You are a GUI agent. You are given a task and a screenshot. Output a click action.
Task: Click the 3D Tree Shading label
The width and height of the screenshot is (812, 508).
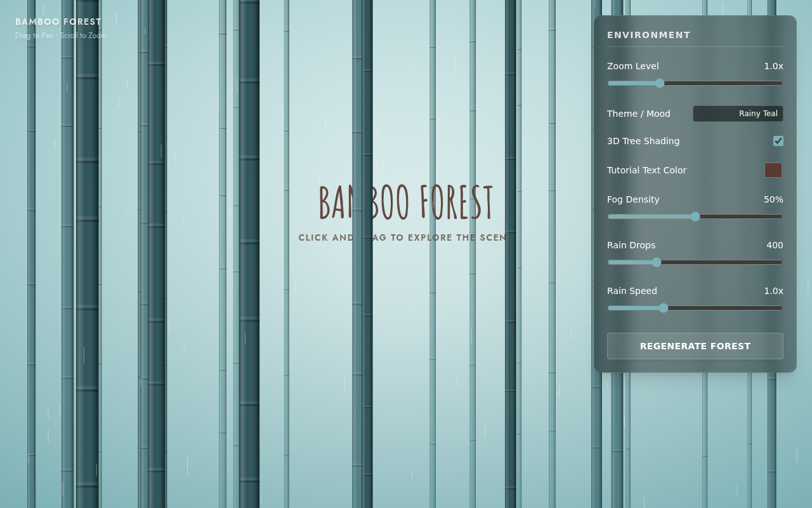(x=643, y=141)
